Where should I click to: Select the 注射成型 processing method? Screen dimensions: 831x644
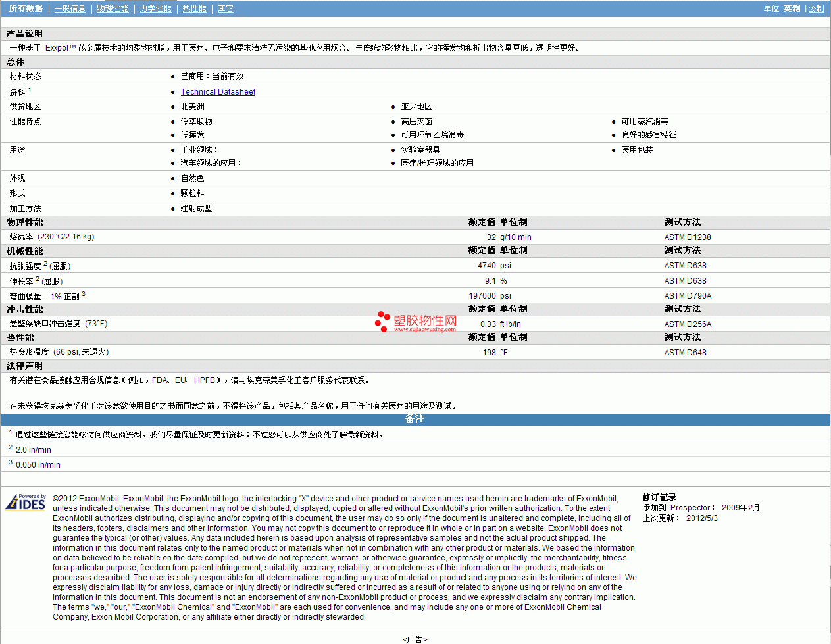click(x=196, y=209)
